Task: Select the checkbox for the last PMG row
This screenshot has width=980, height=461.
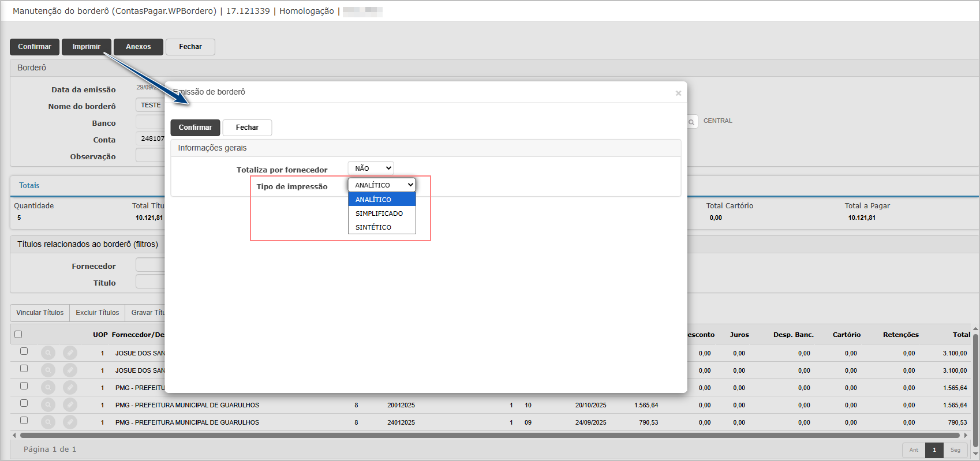Action: click(x=24, y=421)
